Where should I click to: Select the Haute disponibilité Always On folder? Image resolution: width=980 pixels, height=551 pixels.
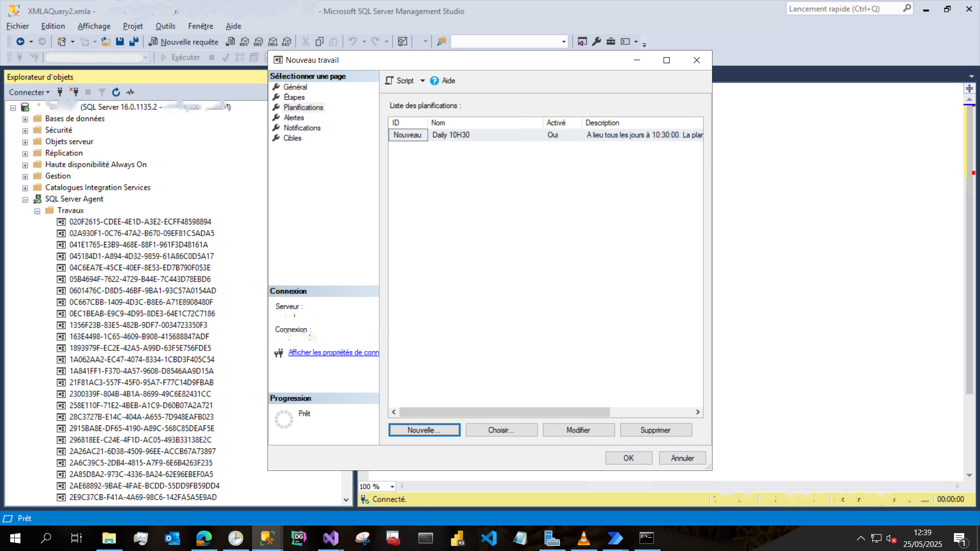tap(96, 165)
